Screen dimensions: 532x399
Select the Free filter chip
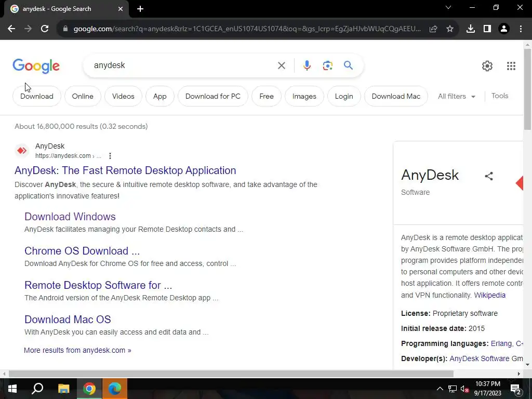point(267,96)
